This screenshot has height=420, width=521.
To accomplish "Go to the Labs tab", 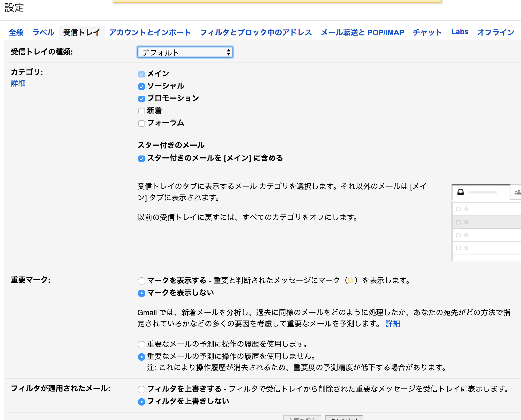I will click(460, 32).
